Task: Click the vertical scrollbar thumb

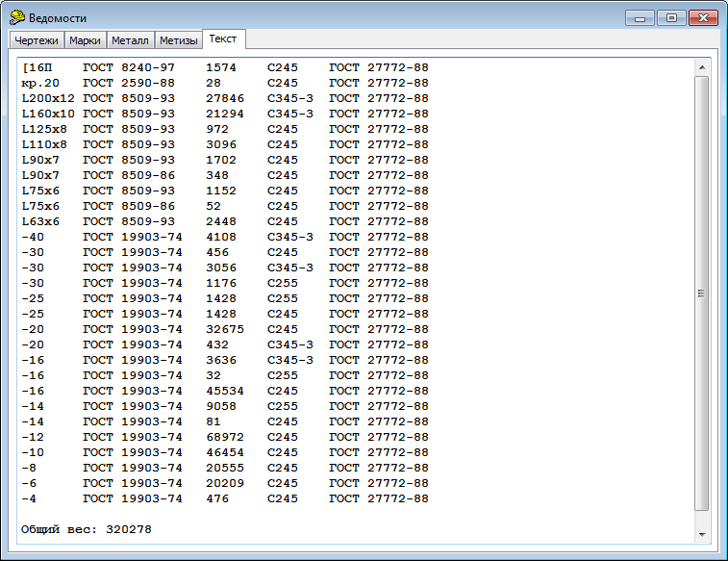Action: tap(701, 293)
